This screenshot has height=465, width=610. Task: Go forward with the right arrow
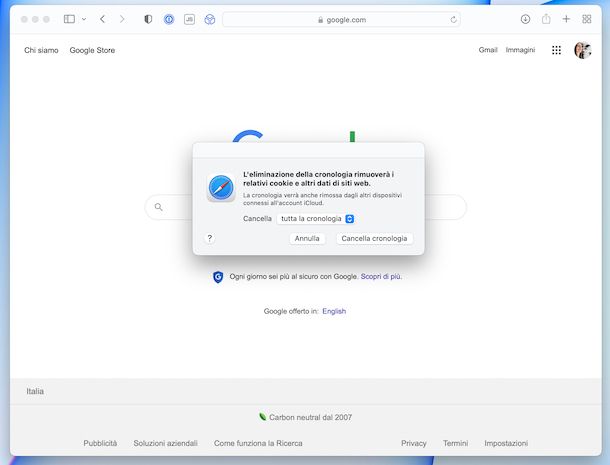click(122, 19)
